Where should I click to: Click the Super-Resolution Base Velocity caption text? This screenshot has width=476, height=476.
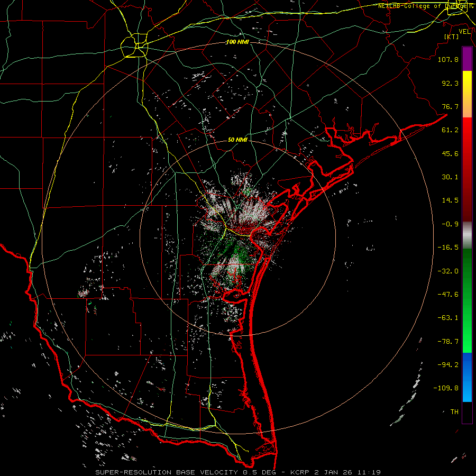[238, 472]
